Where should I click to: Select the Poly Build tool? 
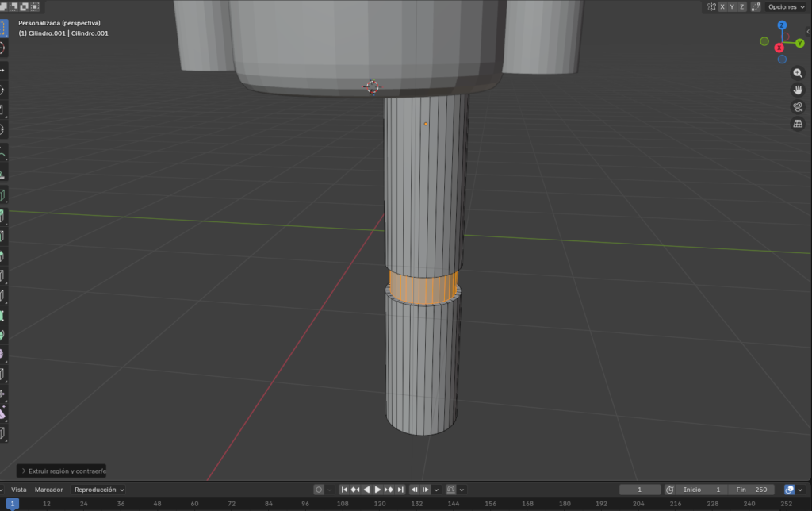pos(2,316)
